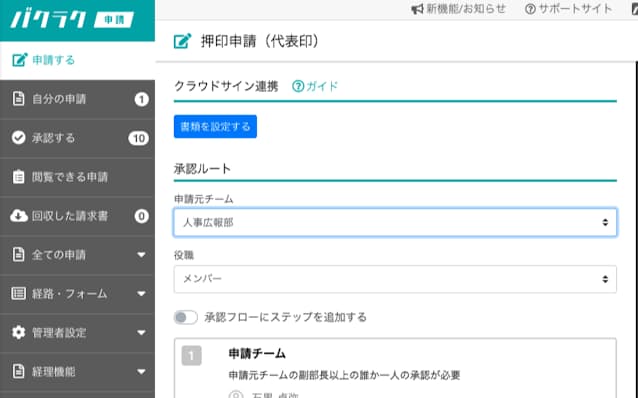Image resolution: width=638 pixels, height=398 pixels.
Task: Open the ガイド help link
Action: pyautogui.click(x=315, y=86)
